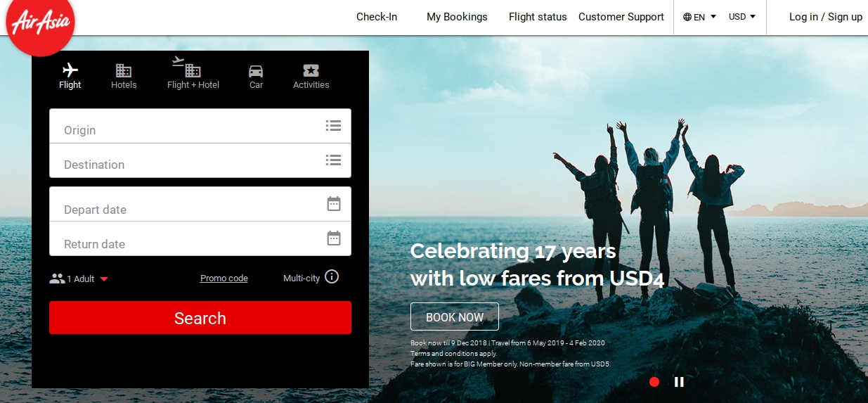Switch to the Hotels tab
The height and width of the screenshot is (403, 868).
tap(124, 77)
